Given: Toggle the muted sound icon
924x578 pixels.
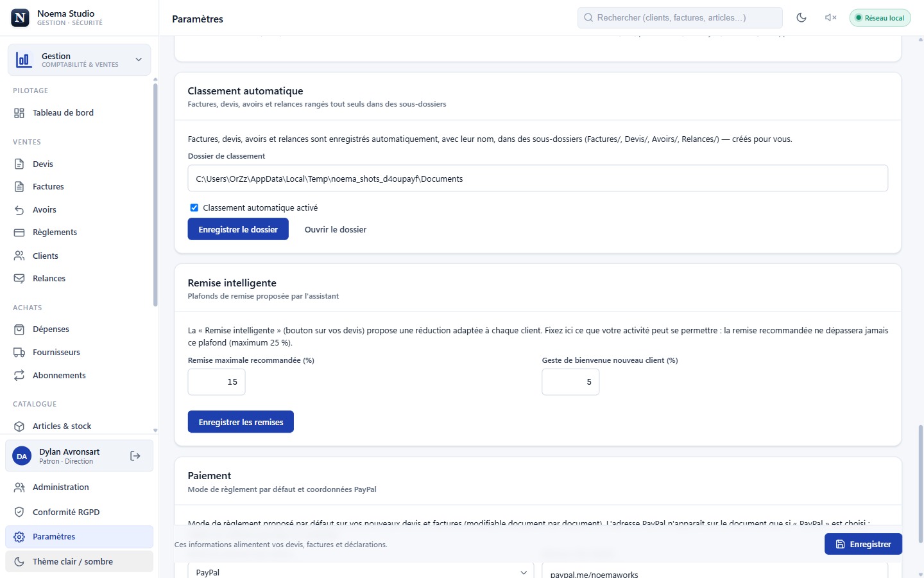Looking at the screenshot, I should (830, 18).
